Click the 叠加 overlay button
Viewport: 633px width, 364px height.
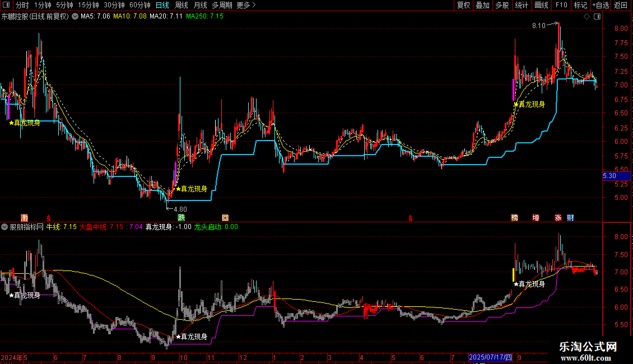482,5
